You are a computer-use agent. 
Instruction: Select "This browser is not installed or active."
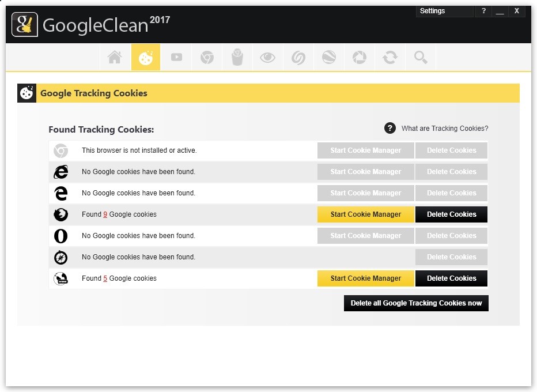139,150
